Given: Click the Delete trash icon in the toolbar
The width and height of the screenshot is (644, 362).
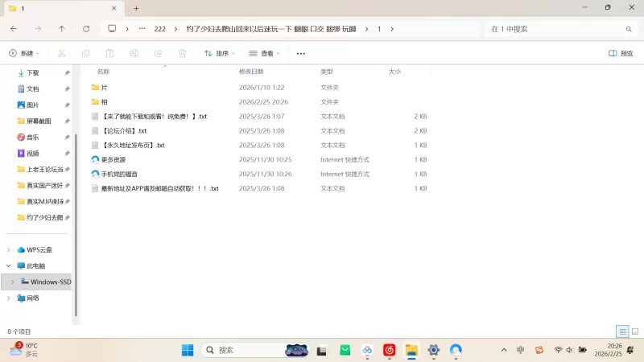Looking at the screenshot, I should [182, 53].
